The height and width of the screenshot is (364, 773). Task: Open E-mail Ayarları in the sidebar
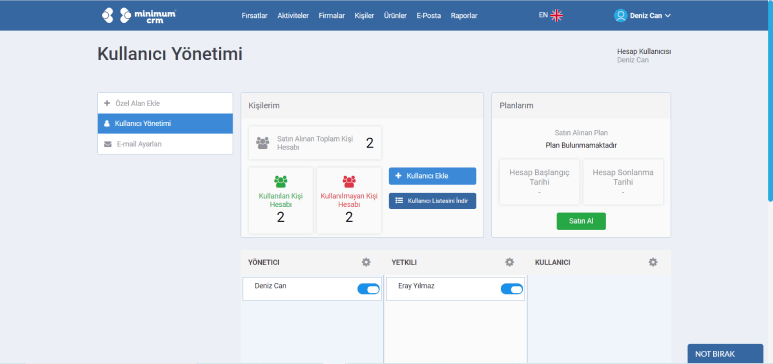[x=165, y=144]
